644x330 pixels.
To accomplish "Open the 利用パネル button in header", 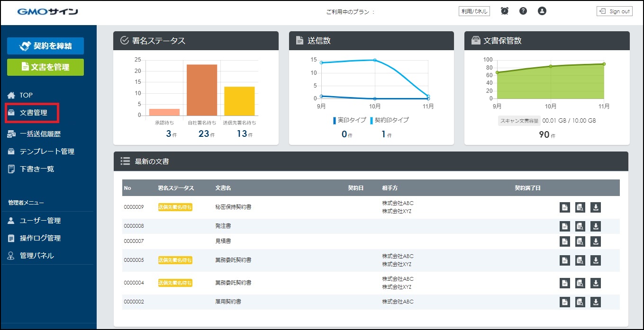I will 474,11.
